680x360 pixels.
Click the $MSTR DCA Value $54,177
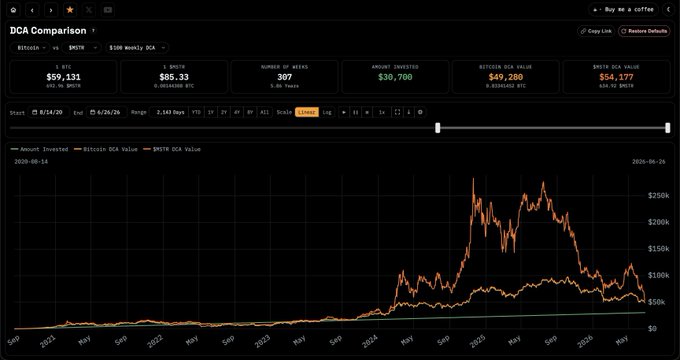(x=616, y=77)
